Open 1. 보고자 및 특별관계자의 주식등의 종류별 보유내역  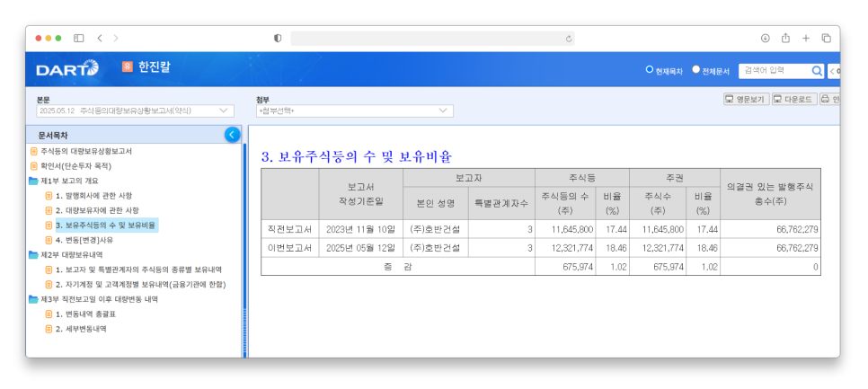[x=138, y=270]
